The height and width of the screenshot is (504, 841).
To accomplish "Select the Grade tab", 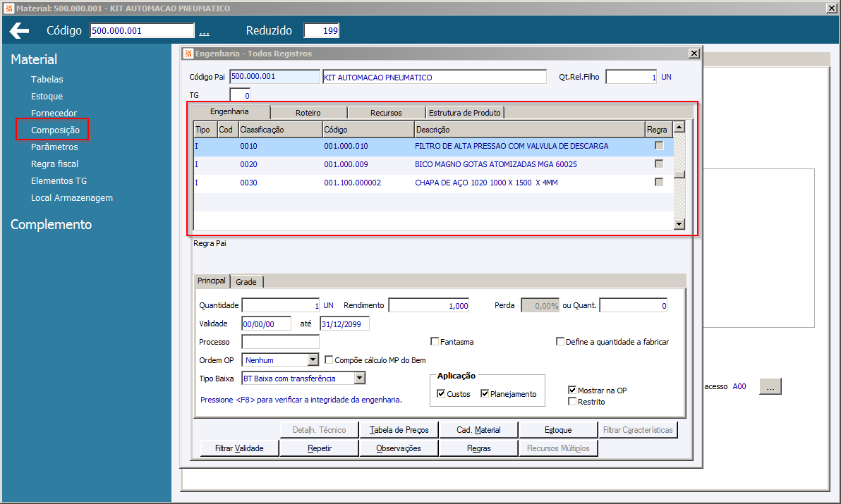I will point(246,282).
